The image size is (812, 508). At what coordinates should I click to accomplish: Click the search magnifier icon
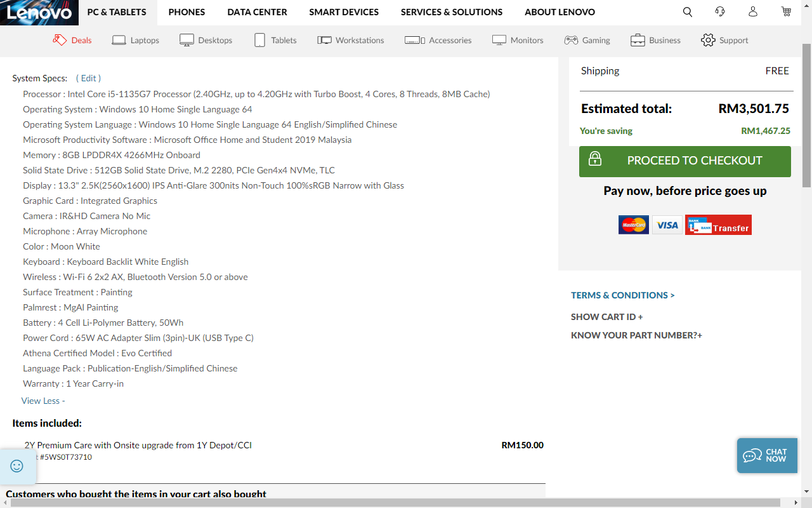coord(688,12)
